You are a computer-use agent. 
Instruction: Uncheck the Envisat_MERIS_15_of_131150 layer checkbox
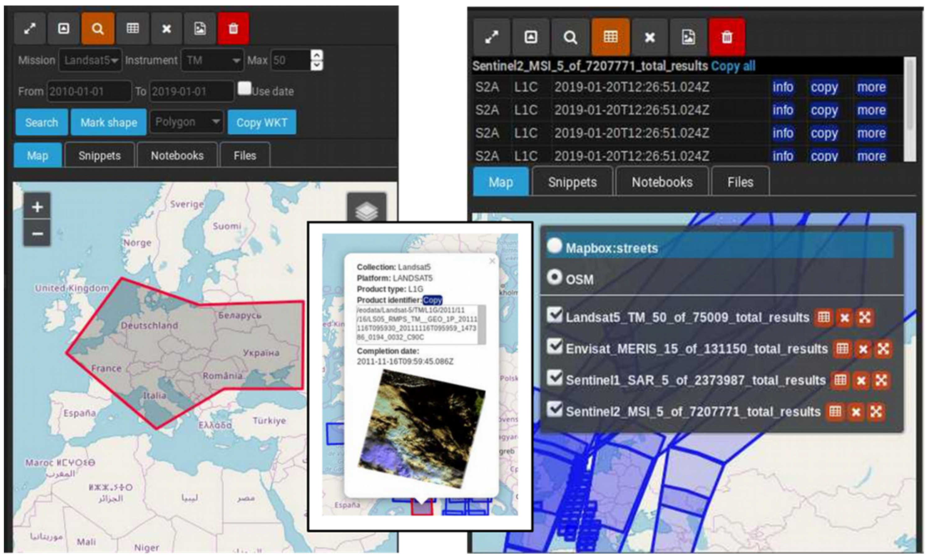(555, 346)
